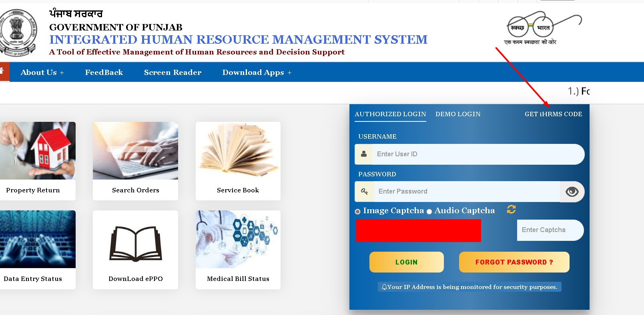644x315 pixels.
Task: Select the Image Captcha radio button
Action: tap(358, 212)
